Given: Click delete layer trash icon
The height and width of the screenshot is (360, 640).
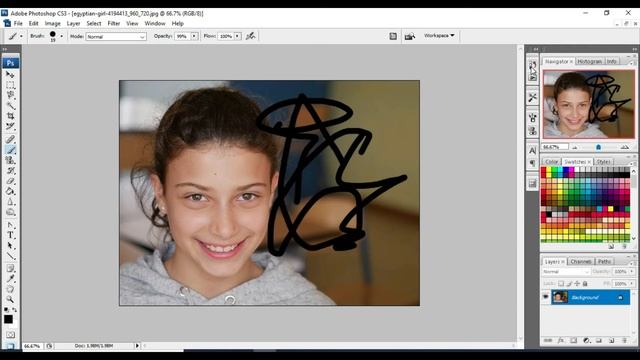Looking at the screenshot, I should pos(624,340).
